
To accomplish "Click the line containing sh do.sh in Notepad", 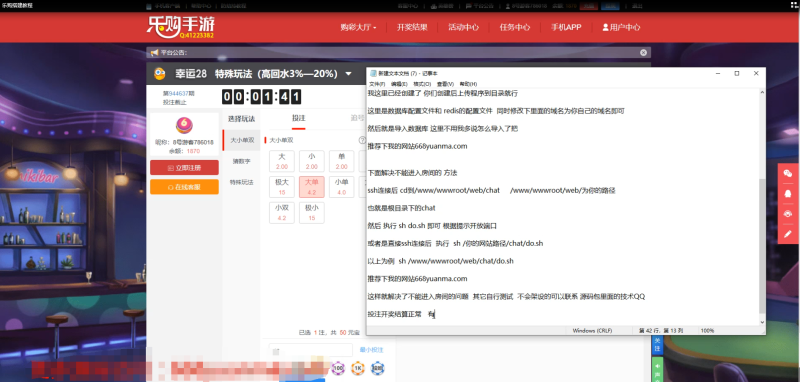I will tap(432, 225).
